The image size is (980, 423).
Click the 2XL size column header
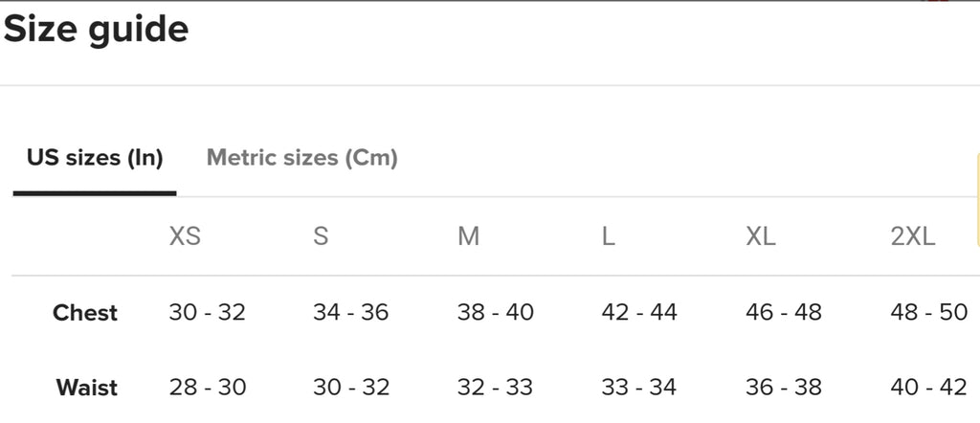click(x=913, y=236)
